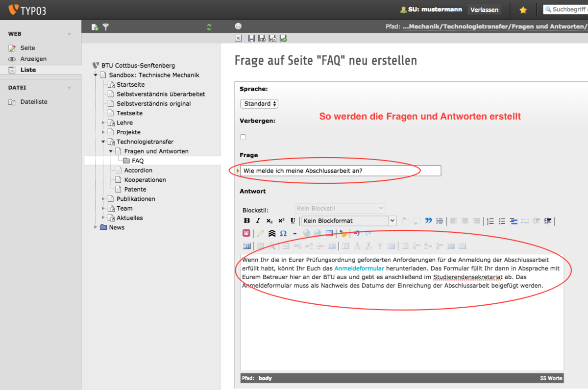The width and height of the screenshot is (588, 390).
Task: Click the save and close icon
Action: (272, 38)
